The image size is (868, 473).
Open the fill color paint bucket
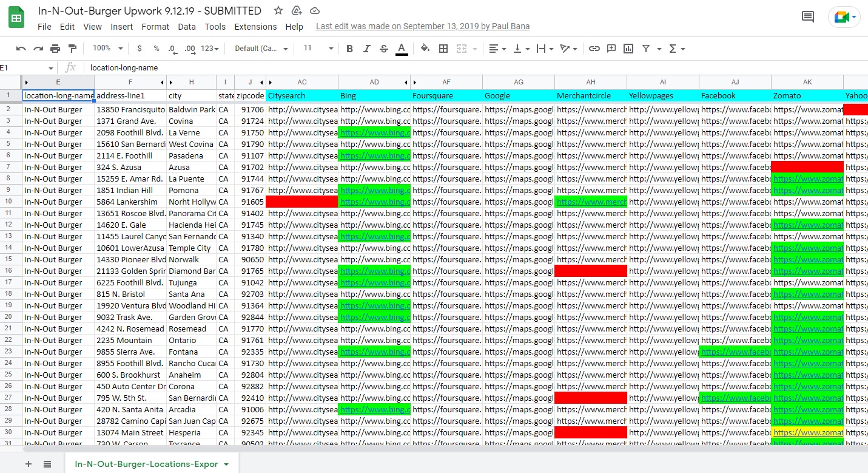(x=425, y=49)
